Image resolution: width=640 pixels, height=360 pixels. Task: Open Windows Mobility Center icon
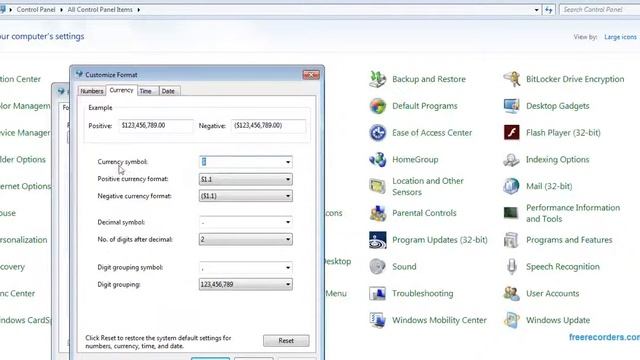point(378,320)
